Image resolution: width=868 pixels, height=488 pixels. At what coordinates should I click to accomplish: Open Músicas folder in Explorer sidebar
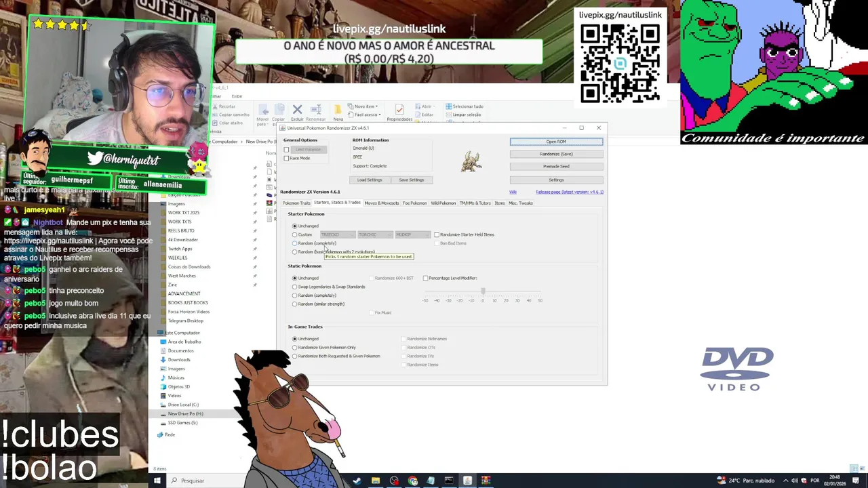tap(176, 378)
